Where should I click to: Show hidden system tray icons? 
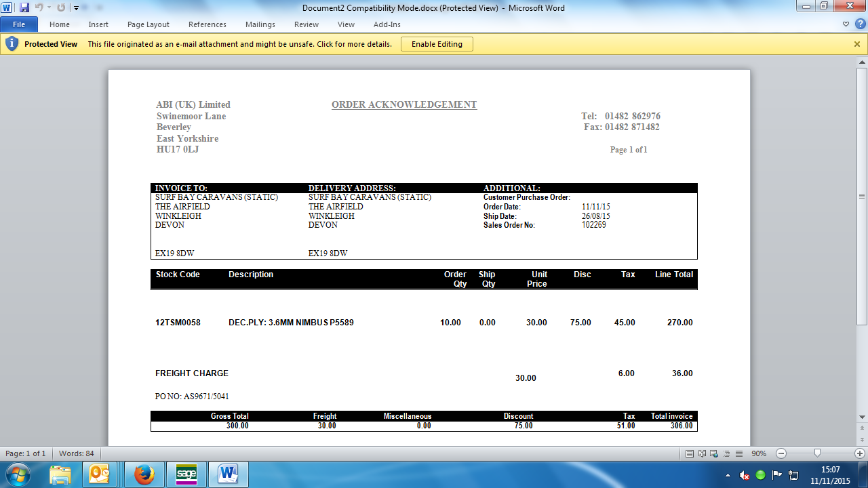[728, 475]
